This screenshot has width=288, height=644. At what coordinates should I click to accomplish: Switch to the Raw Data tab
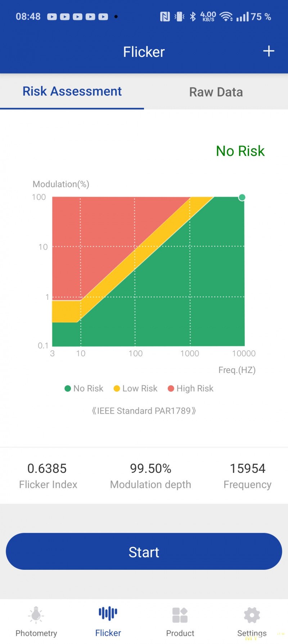click(216, 92)
